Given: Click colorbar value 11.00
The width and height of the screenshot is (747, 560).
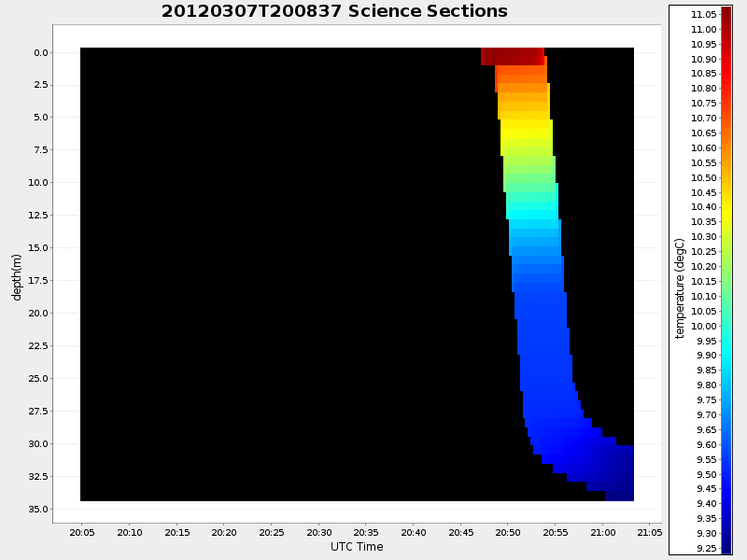Looking at the screenshot, I should [x=704, y=30].
